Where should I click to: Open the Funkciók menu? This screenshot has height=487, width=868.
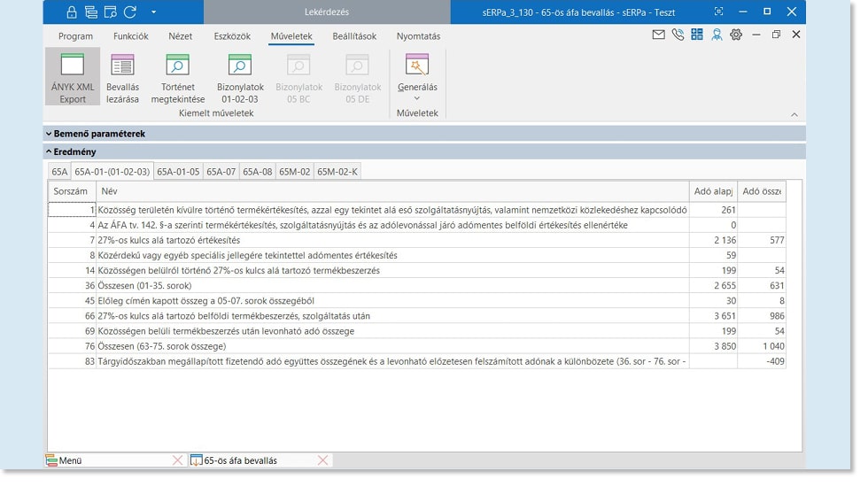coord(131,36)
